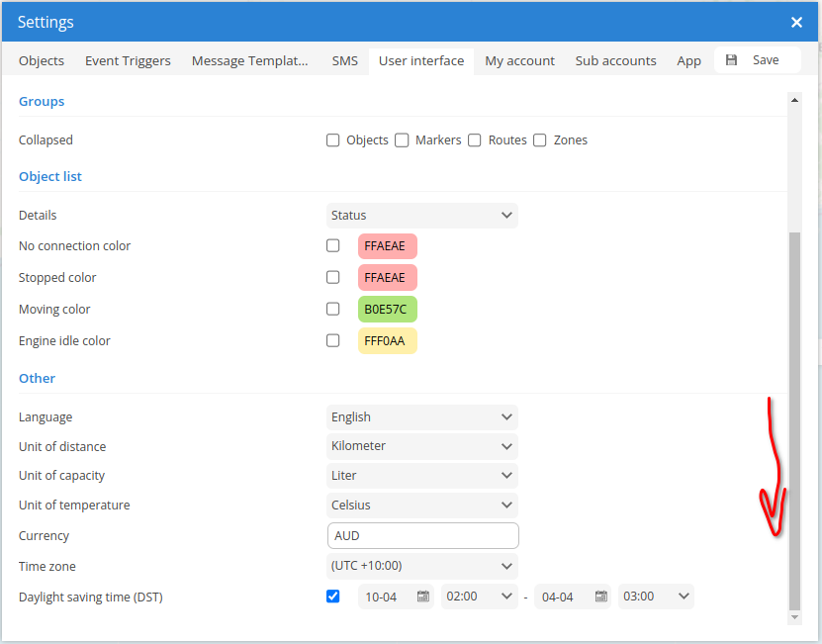Viewport: 822px width, 644px height.
Task: Pick the Engine idle color FFF0AA swatch
Action: 387,340
